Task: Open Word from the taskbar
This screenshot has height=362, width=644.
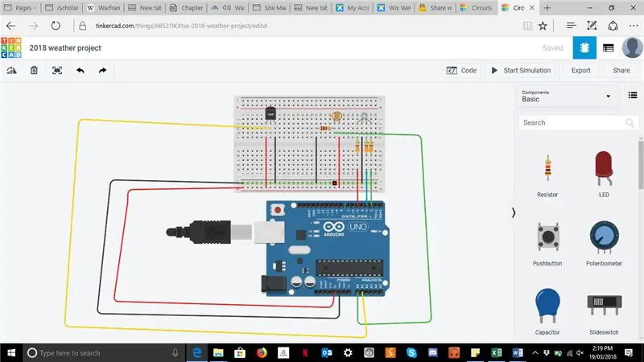Action: pyautogui.click(x=518, y=353)
